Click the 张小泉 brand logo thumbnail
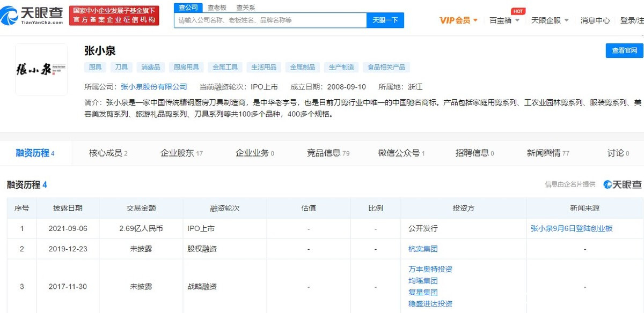 pos(41,69)
